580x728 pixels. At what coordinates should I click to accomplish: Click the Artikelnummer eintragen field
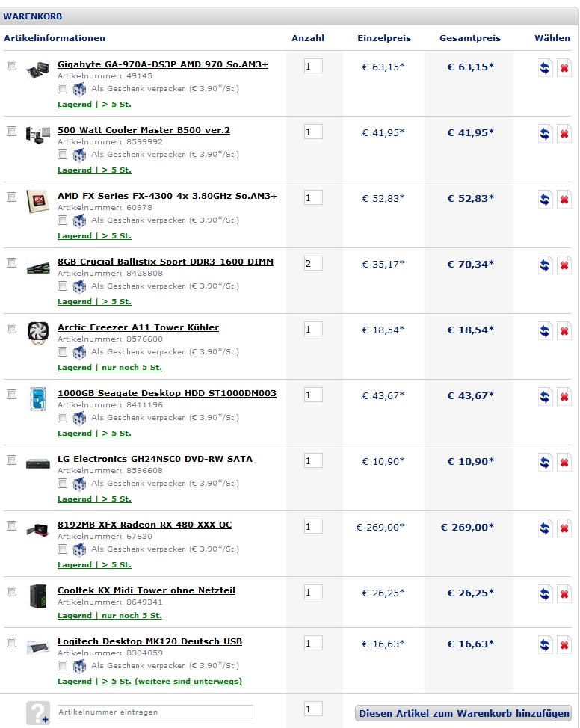[x=155, y=712]
